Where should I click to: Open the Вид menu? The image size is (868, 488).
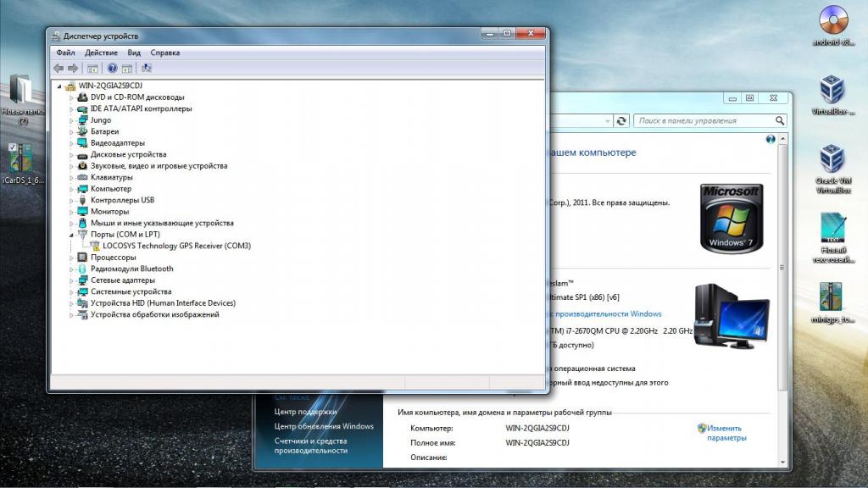click(x=134, y=53)
